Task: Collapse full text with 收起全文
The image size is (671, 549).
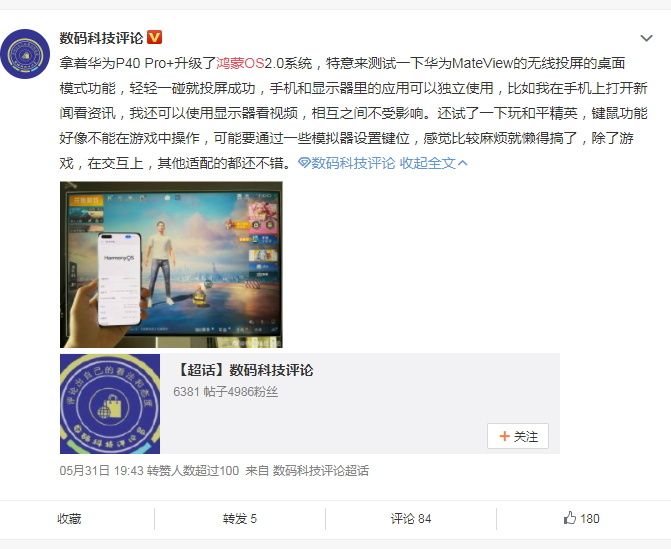Action: pos(428,163)
